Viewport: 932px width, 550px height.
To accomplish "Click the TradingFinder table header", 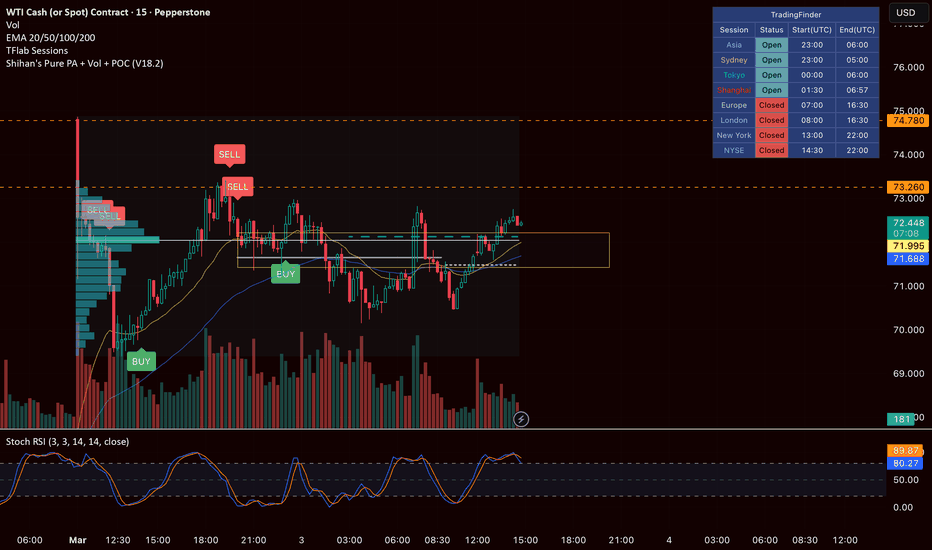I will (x=795, y=15).
